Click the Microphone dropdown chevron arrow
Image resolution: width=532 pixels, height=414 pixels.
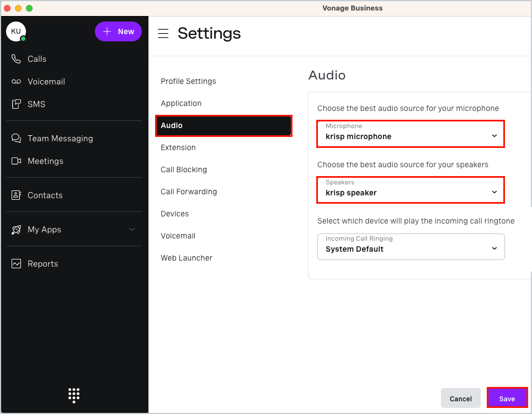(494, 136)
